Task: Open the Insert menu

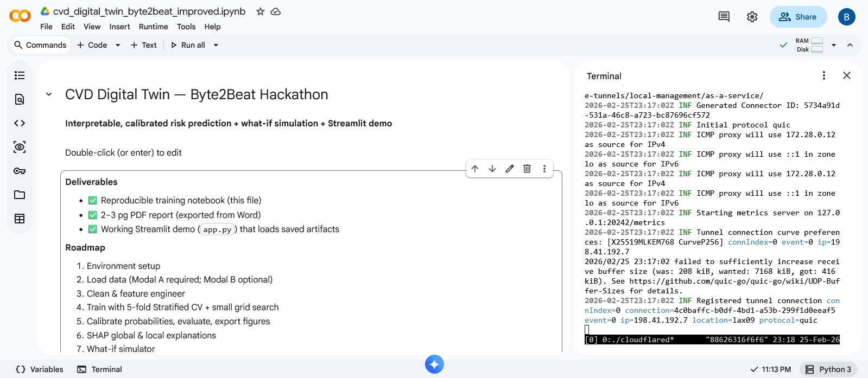Action: 119,27
